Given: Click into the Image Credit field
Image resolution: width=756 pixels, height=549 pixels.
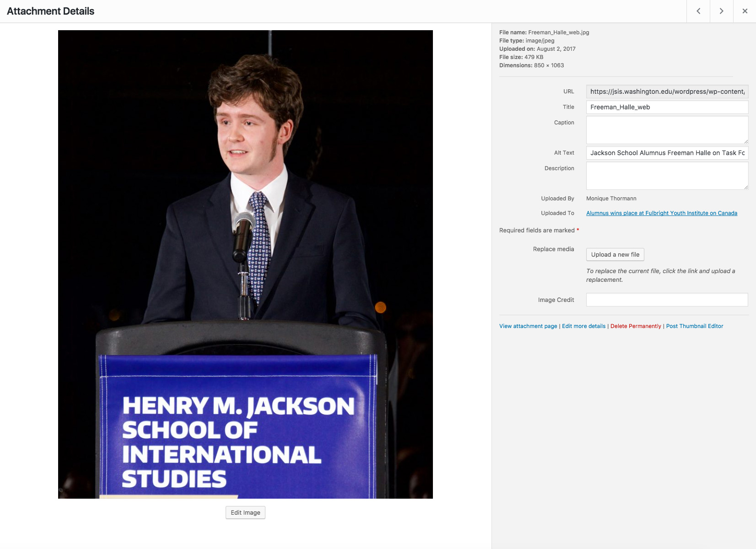Looking at the screenshot, I should pyautogui.click(x=667, y=300).
